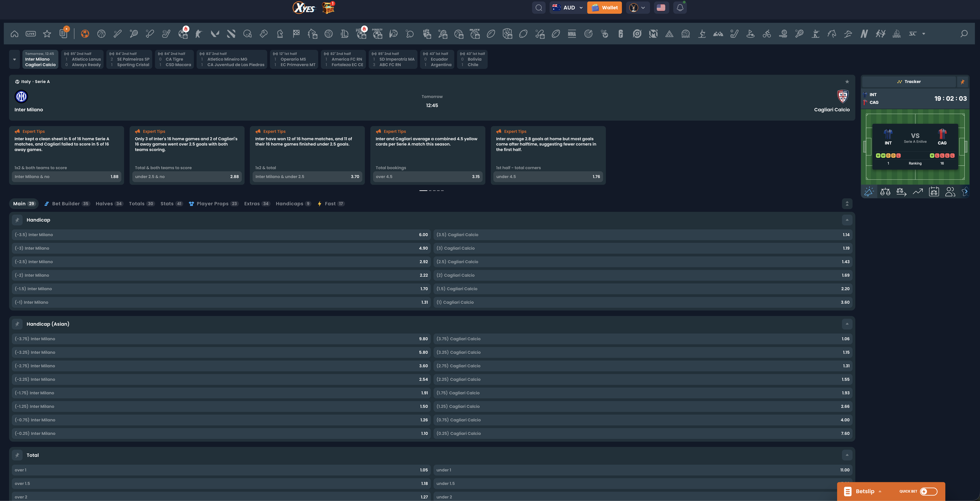
Task: Select the standings scales icon in the Tracker
Action: click(x=885, y=192)
